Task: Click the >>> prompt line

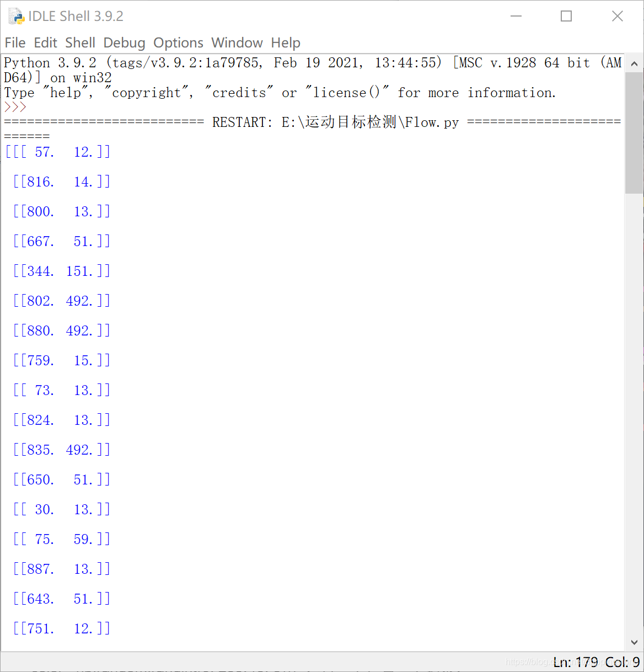Action: [x=15, y=107]
